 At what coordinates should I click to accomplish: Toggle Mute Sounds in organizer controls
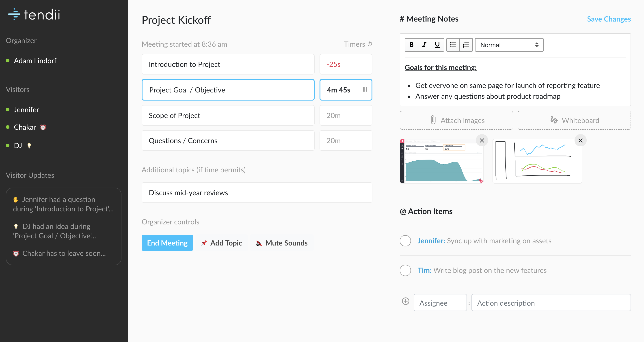(282, 243)
